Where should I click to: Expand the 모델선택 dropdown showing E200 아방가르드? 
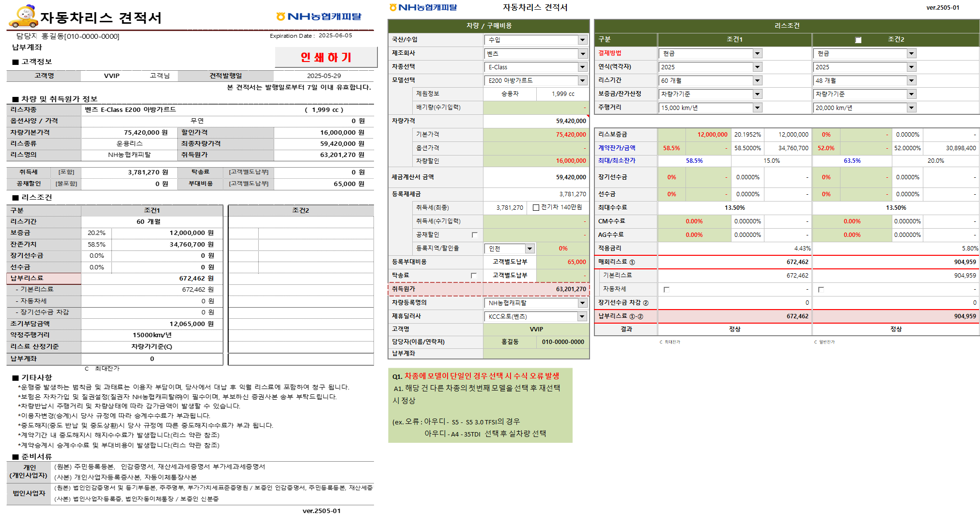coord(583,81)
